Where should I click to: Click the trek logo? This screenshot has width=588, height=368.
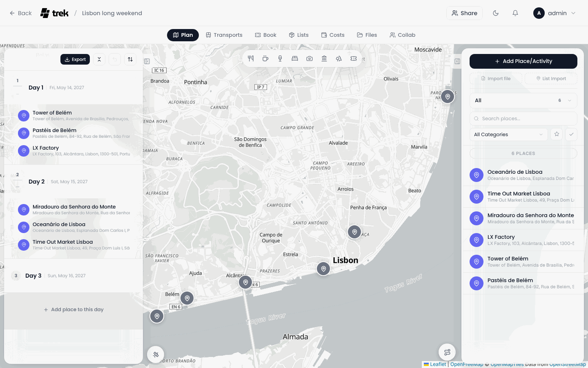(54, 13)
